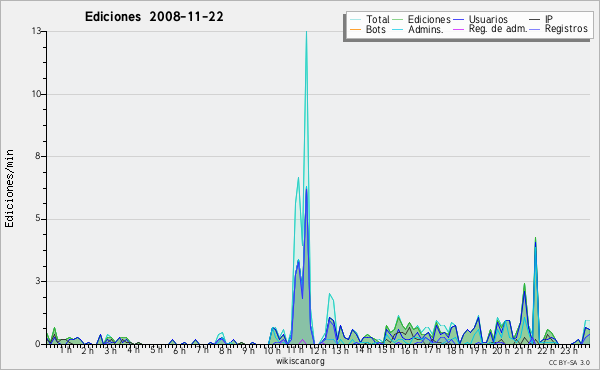Click the 'CC BY-SA 3.0' license text
Image resolution: width=600 pixels, height=370 pixels.
569,362
